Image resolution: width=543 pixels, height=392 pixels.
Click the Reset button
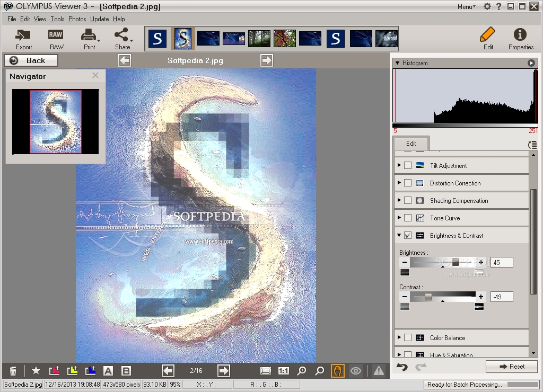512,367
